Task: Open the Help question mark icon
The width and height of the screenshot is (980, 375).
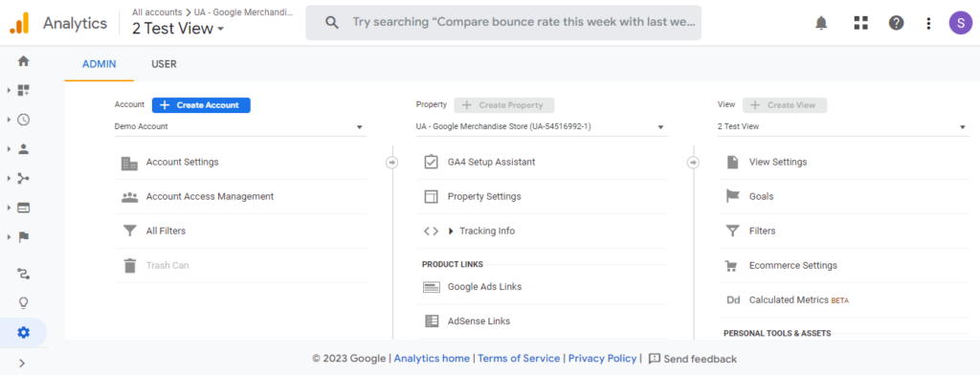Action: 896,23
